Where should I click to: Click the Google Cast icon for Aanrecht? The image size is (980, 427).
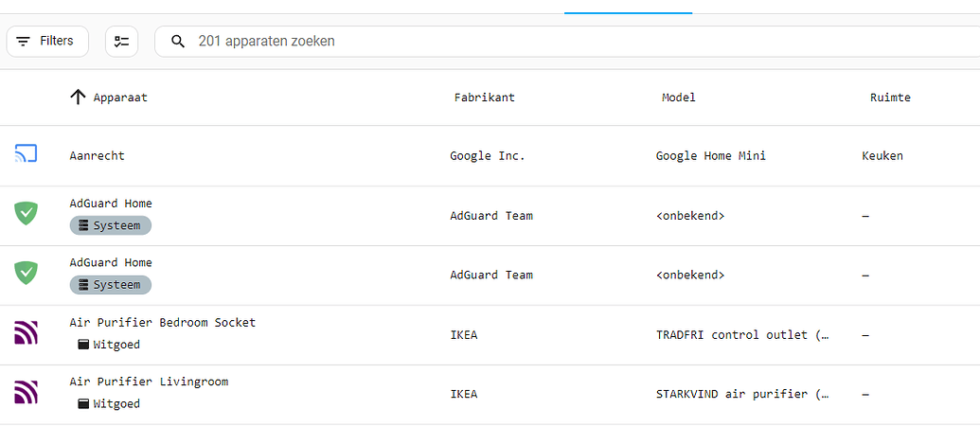[26, 155]
